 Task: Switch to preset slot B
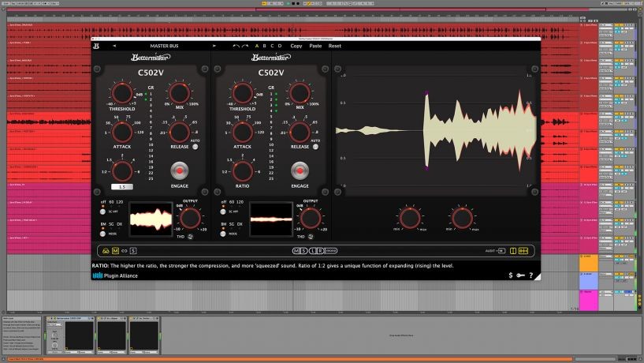tap(264, 46)
